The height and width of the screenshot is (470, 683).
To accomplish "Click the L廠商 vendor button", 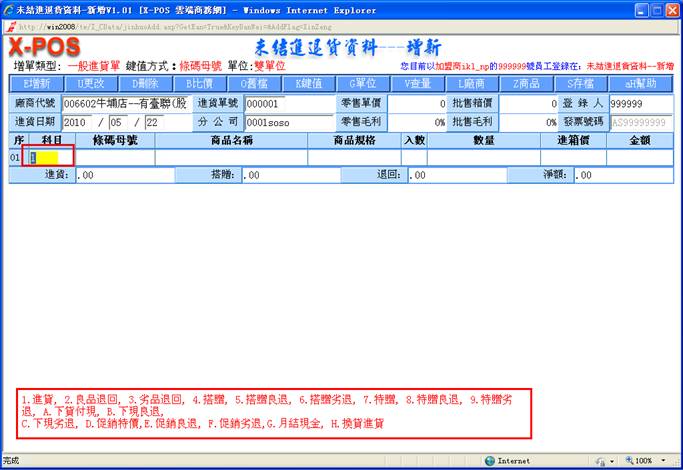I will point(471,83).
